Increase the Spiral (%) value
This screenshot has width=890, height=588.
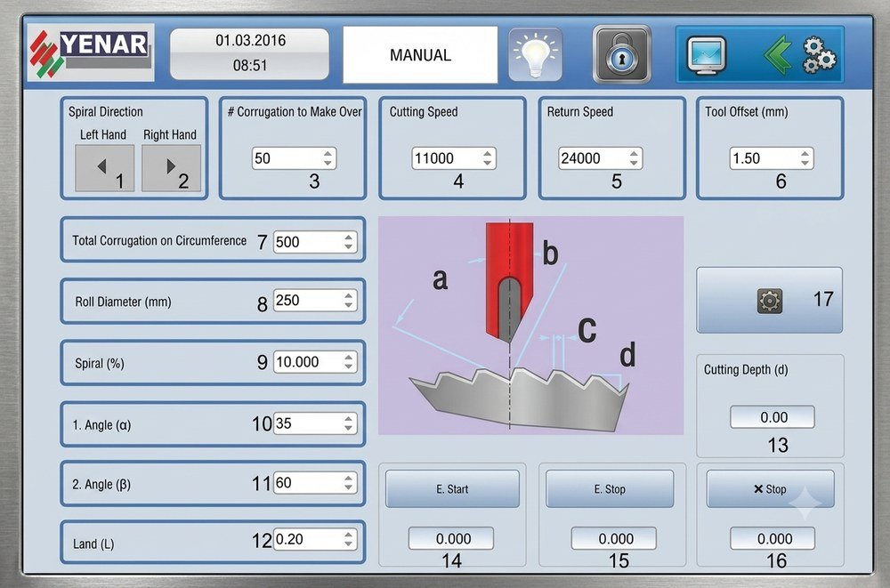tap(349, 357)
